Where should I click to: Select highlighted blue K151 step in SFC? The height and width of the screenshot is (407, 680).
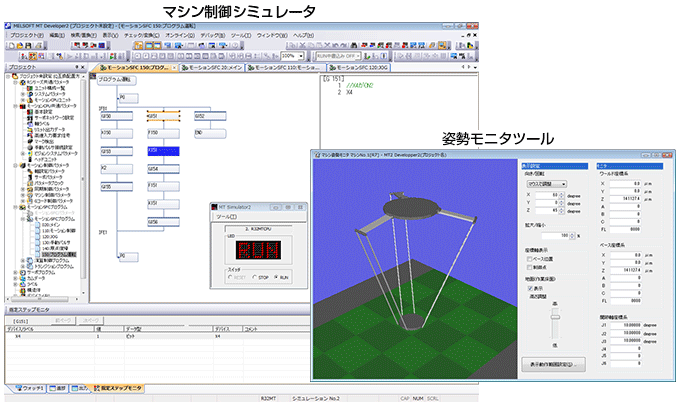pyautogui.click(x=163, y=151)
